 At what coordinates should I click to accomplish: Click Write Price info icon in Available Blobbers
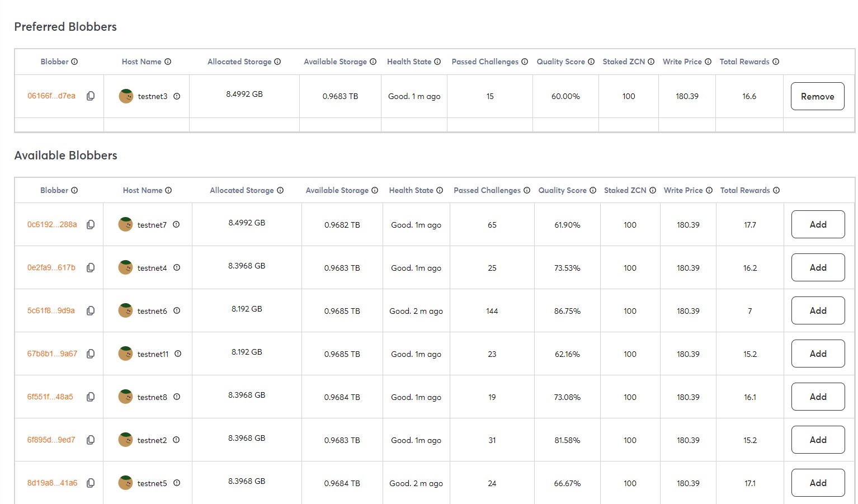709,191
